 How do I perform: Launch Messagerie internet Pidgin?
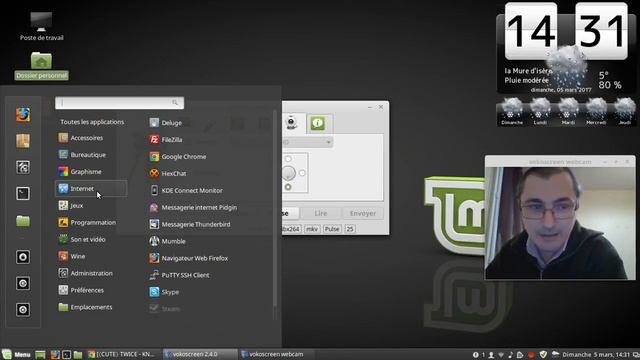pos(193,207)
